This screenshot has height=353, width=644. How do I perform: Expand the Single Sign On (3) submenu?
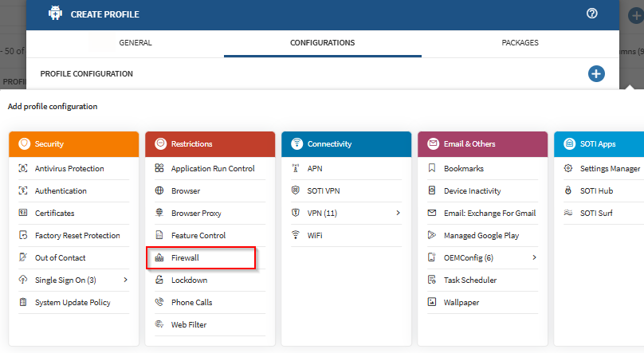pos(125,280)
